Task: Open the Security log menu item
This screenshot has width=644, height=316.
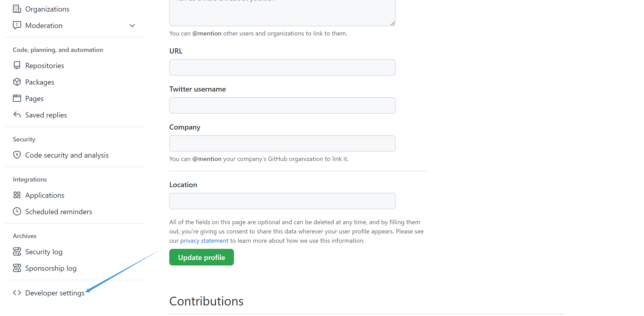Action: [44, 252]
